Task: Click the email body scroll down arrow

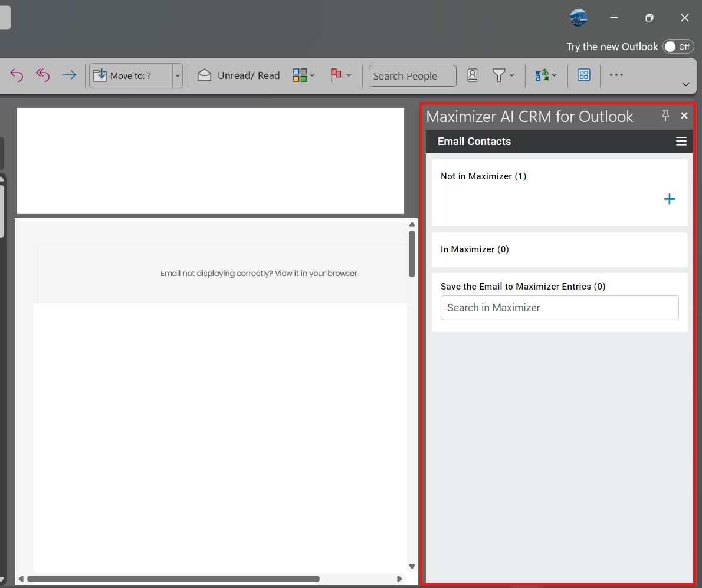Action: pos(412,567)
